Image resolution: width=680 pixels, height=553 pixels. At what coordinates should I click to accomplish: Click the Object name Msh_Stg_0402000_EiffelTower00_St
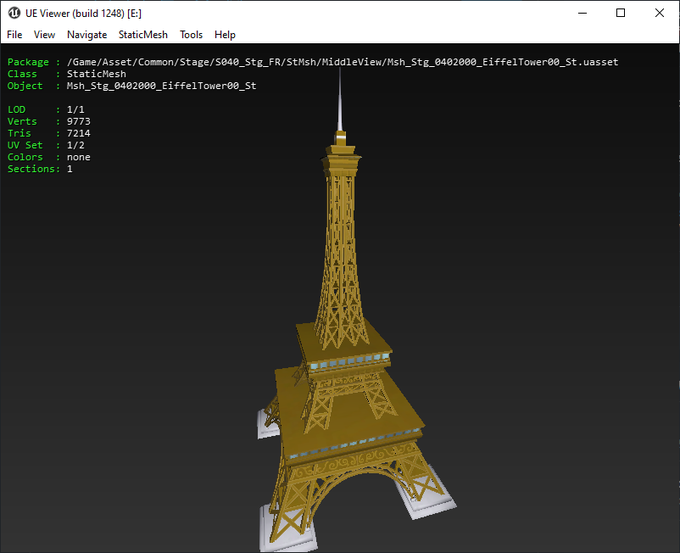(x=161, y=86)
